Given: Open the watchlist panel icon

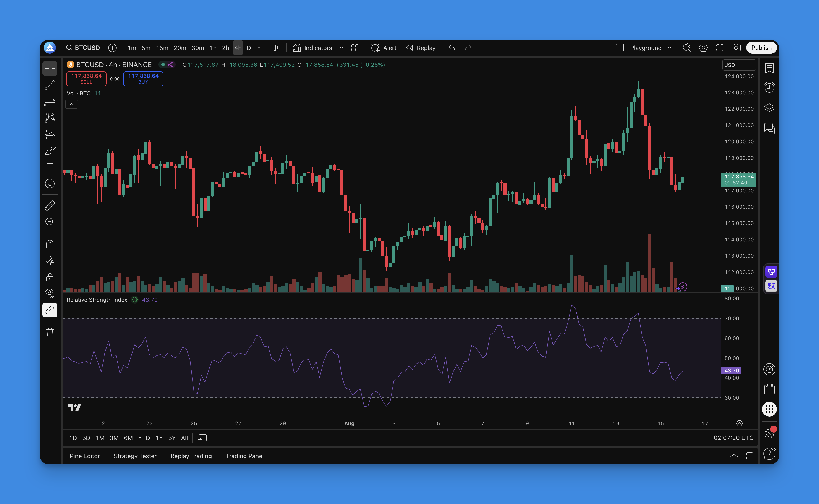Looking at the screenshot, I should point(769,68).
